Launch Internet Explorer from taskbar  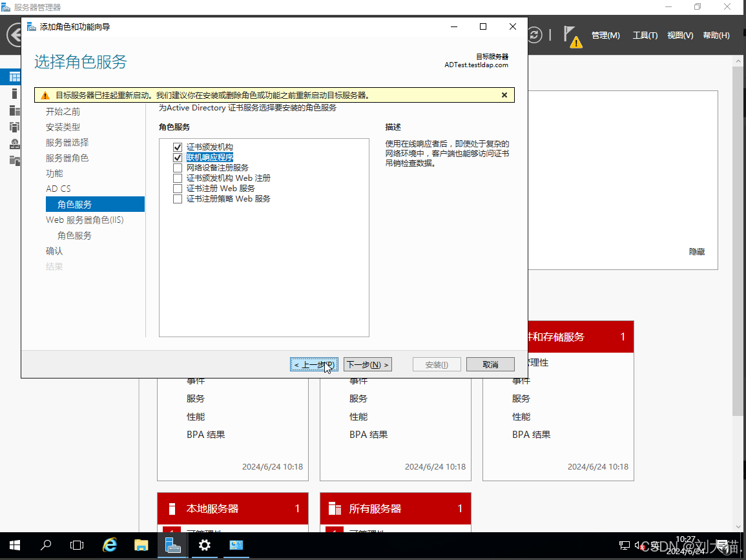110,545
